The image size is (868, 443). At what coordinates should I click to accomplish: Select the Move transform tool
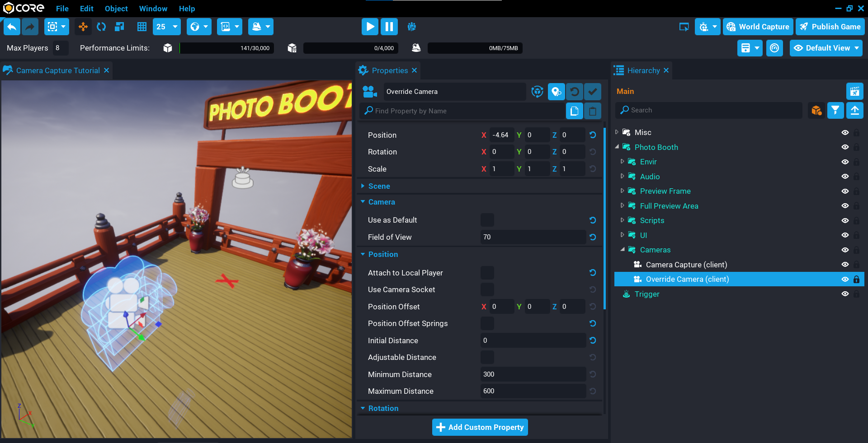tap(83, 27)
